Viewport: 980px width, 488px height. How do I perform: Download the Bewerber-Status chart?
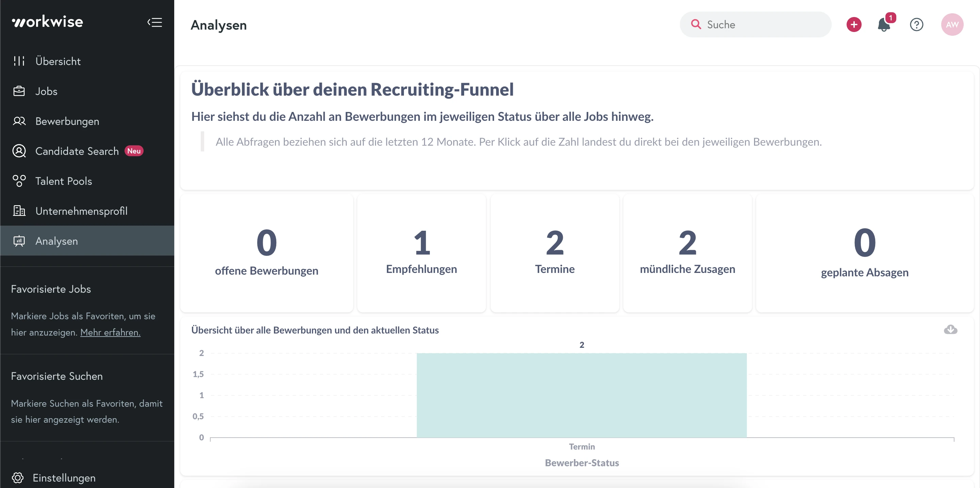tap(950, 330)
